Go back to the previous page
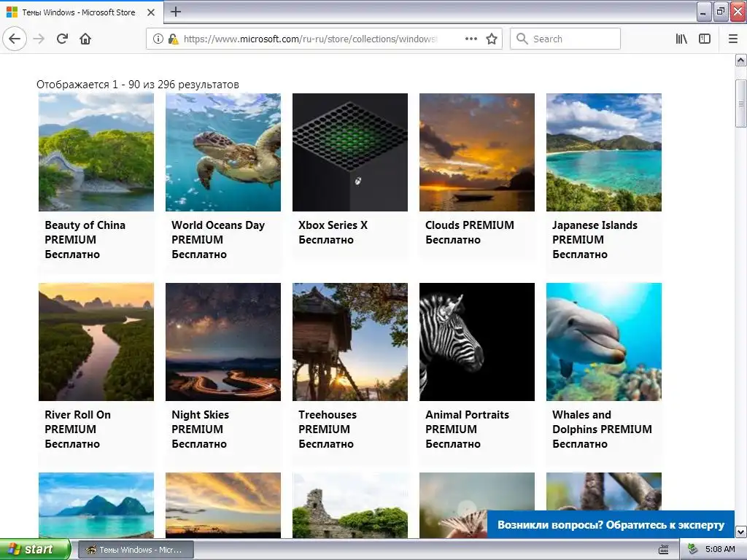 15,39
